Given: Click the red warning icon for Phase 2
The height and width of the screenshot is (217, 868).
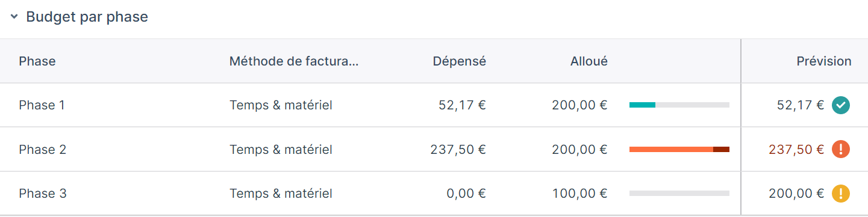Looking at the screenshot, I should [x=841, y=149].
